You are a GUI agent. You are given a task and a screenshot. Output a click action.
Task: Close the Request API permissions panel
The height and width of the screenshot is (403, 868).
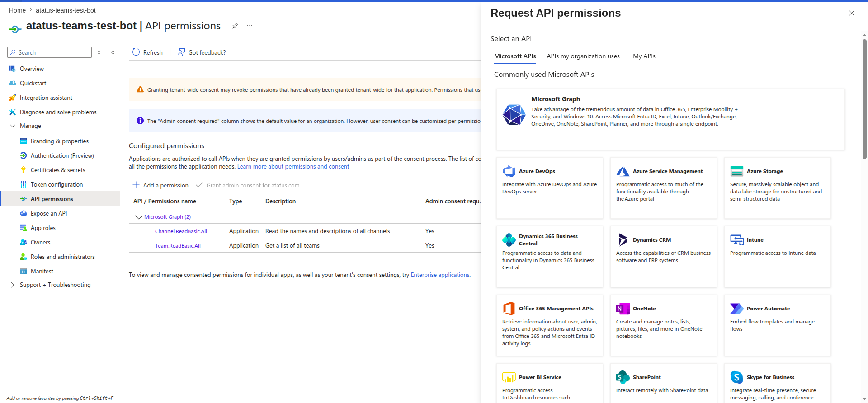coord(852,13)
